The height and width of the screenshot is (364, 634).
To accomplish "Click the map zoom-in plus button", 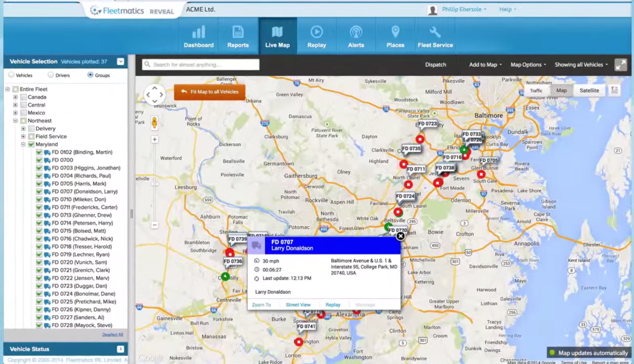I will point(155,140).
